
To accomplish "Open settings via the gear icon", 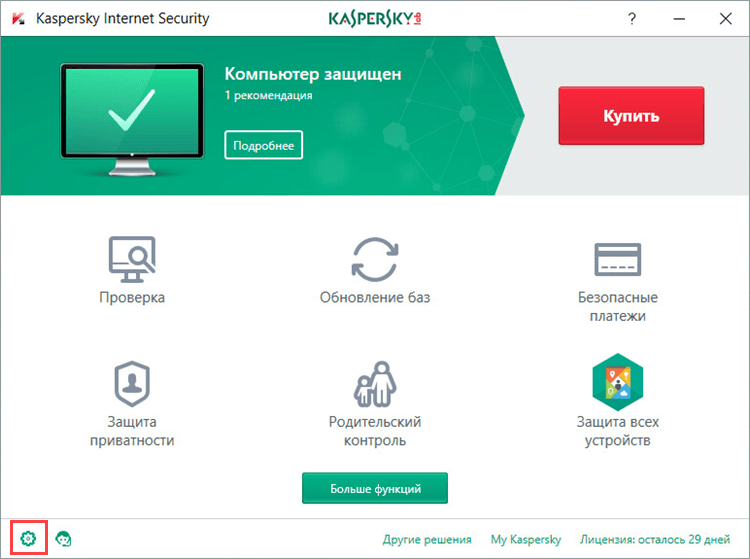I will [28, 538].
